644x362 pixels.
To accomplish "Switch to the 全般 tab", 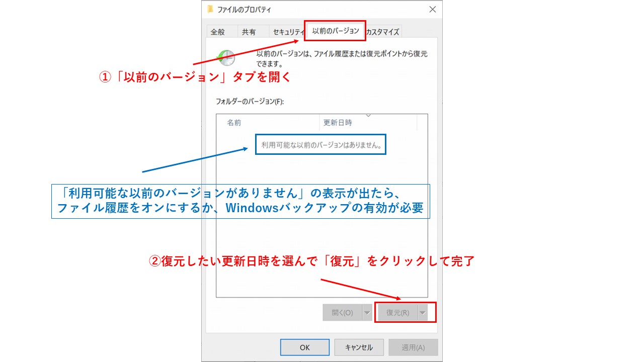I will [x=218, y=32].
